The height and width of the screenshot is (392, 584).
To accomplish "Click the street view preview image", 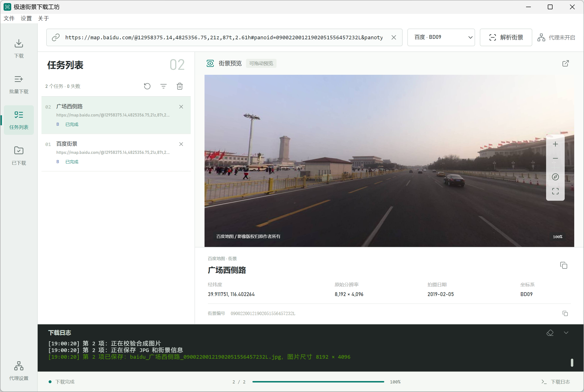I will coord(389,161).
